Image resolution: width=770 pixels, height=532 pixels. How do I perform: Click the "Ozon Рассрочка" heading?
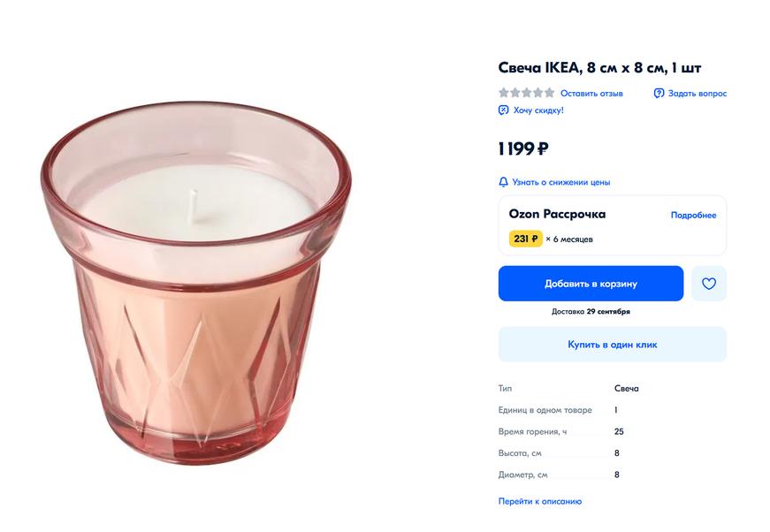click(x=557, y=214)
